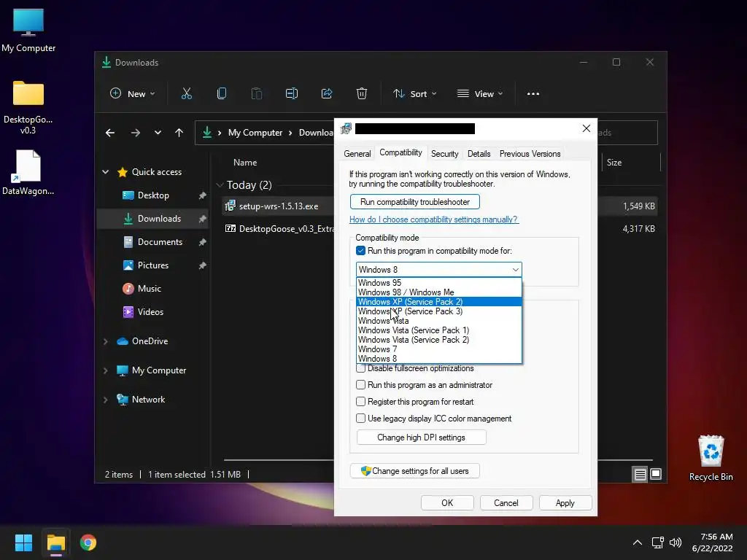Screen dimensions: 747x560
Task: Switch to the Compatibility tab
Action: [400, 152]
